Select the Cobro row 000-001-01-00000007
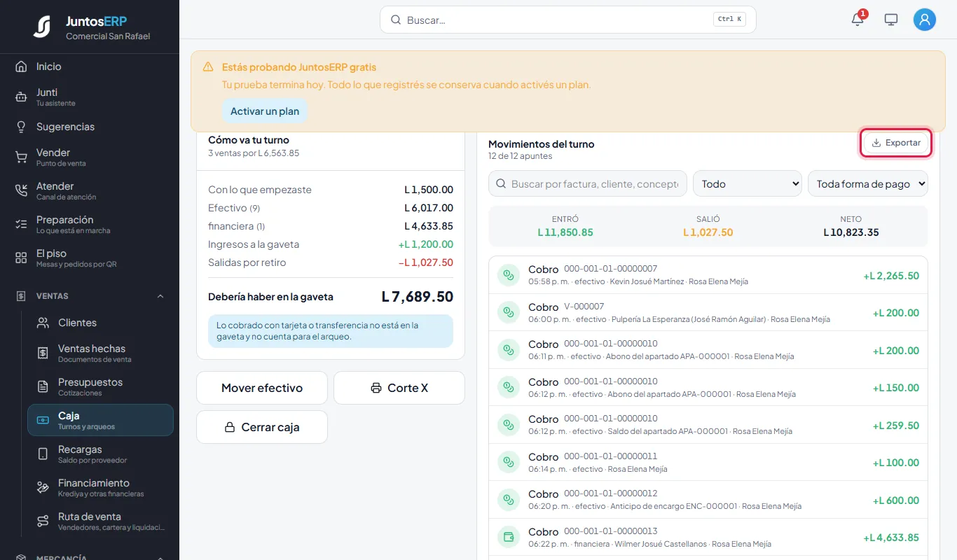The width and height of the screenshot is (957, 560). [708, 275]
